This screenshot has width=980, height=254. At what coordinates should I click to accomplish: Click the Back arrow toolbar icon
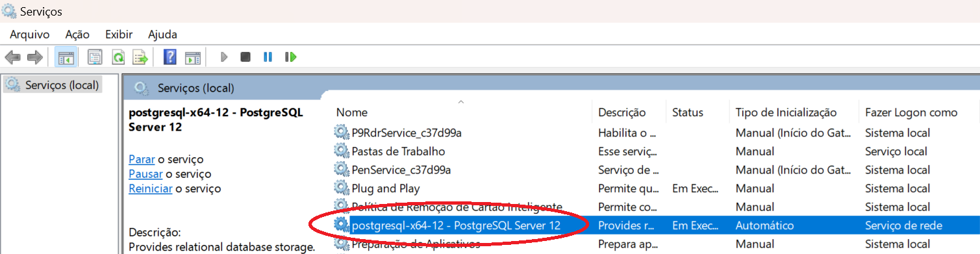click(x=12, y=57)
